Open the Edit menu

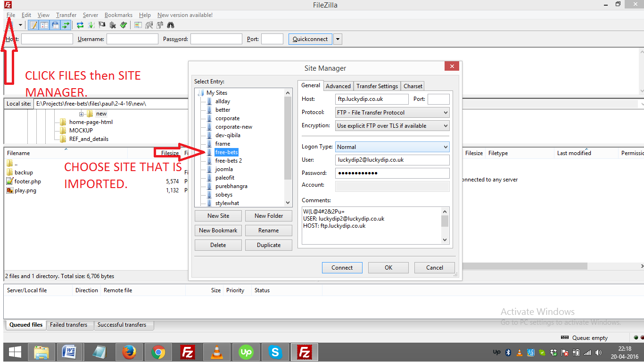click(x=26, y=15)
